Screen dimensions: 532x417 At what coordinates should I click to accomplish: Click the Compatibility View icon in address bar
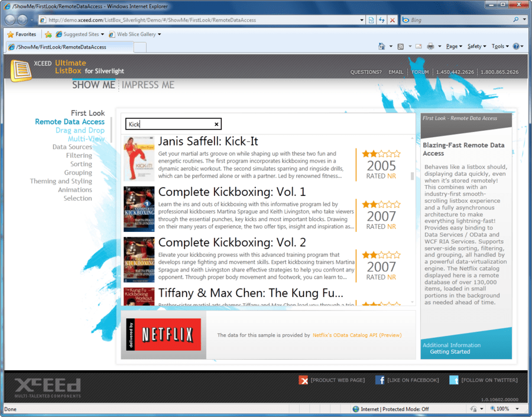[x=371, y=20]
